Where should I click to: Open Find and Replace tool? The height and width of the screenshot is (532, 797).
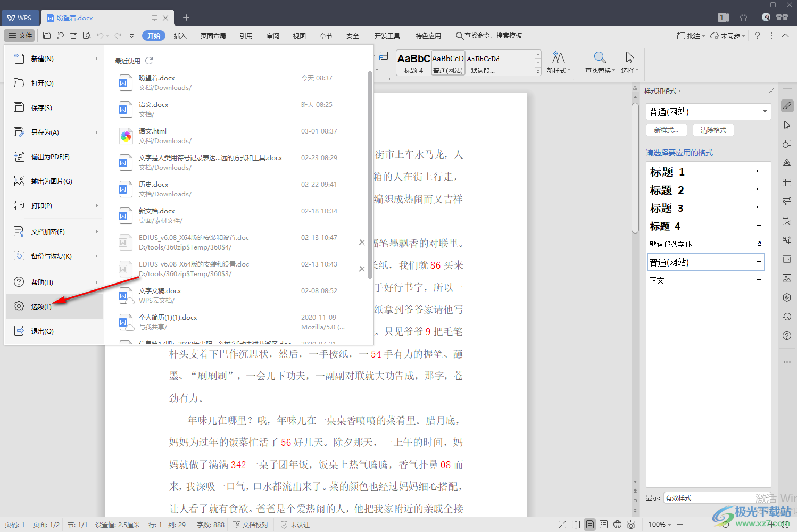(600, 62)
